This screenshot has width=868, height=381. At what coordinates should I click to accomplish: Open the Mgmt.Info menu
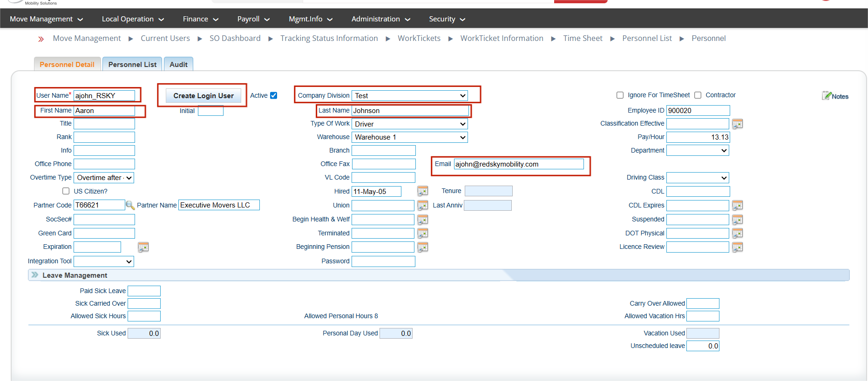pos(310,19)
